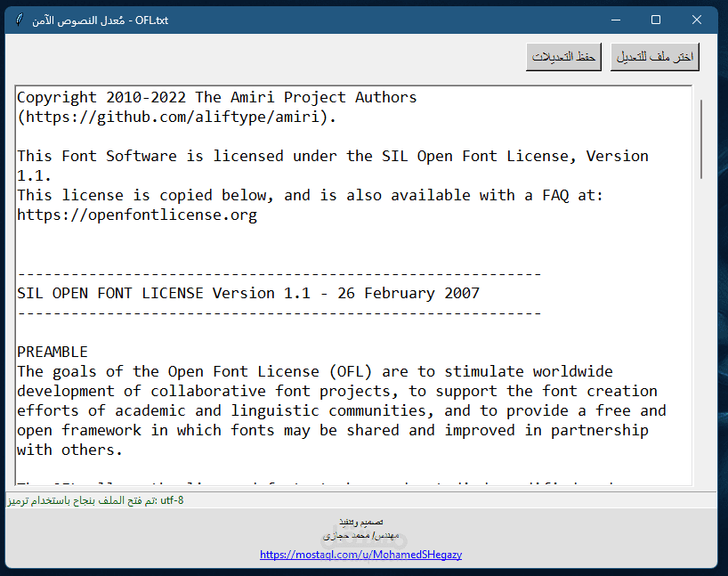Click the 'حفظ التعديلات' save changes button
This screenshot has height=576, width=728.
(563, 57)
